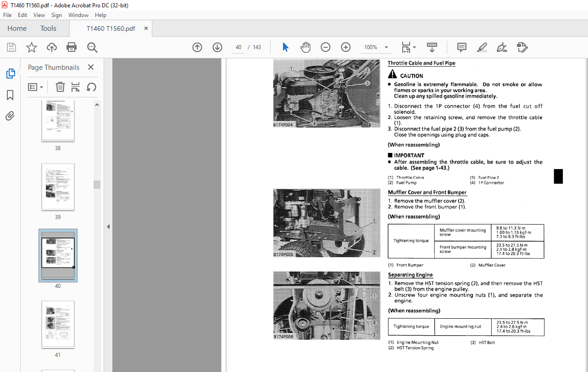
Task: Select the T1460 T1560.pdf document tab
Action: pos(111,28)
